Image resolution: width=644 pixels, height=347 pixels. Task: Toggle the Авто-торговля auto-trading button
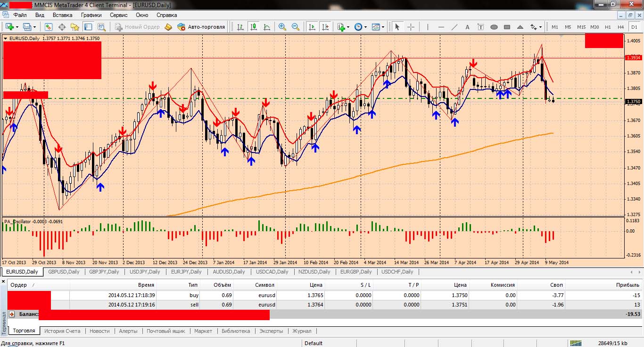pyautogui.click(x=201, y=27)
